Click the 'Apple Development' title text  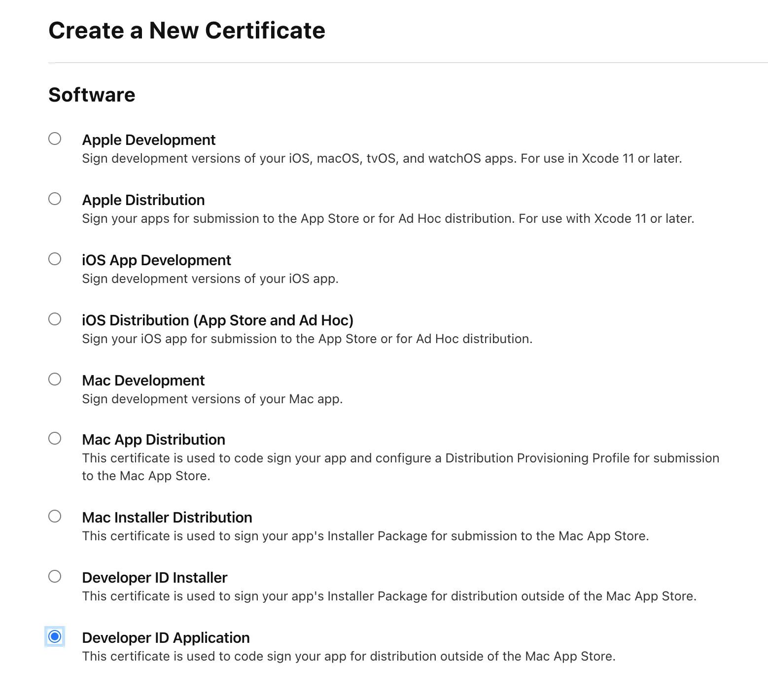(x=148, y=140)
